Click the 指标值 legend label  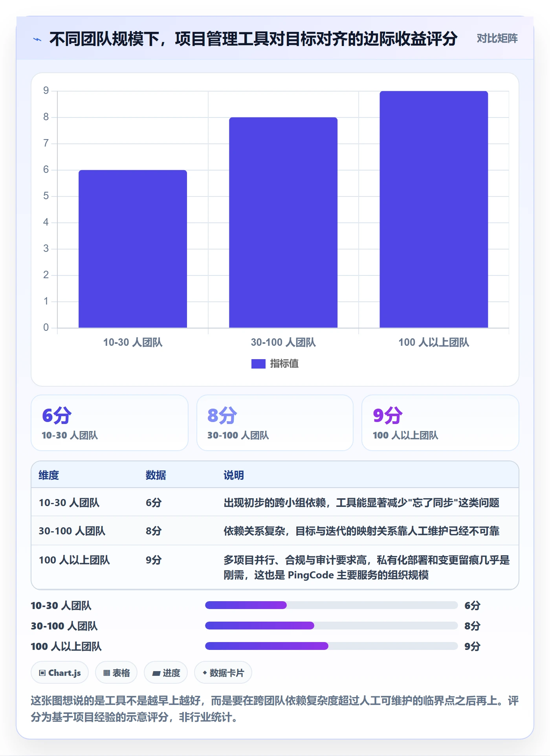tap(284, 364)
